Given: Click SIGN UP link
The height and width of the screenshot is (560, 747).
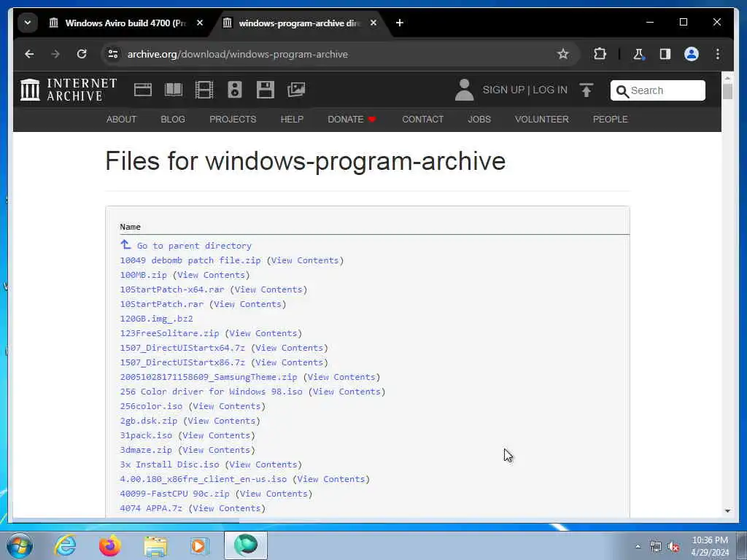Looking at the screenshot, I should pyautogui.click(x=503, y=90).
